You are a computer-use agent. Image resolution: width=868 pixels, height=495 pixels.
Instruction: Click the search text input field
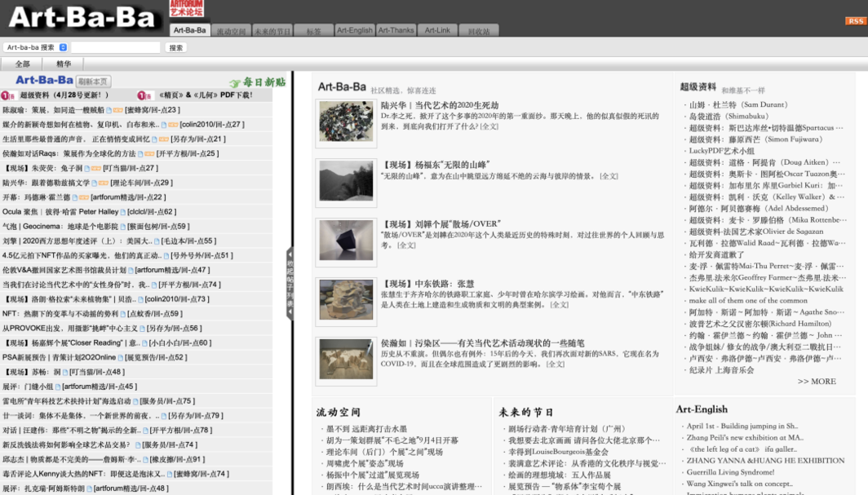pos(115,47)
